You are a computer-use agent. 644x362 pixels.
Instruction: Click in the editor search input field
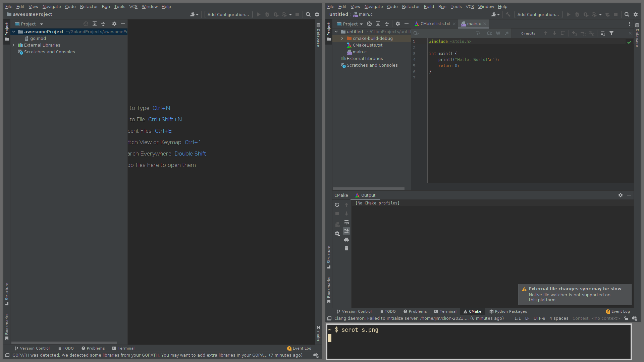pyautogui.click(x=446, y=33)
